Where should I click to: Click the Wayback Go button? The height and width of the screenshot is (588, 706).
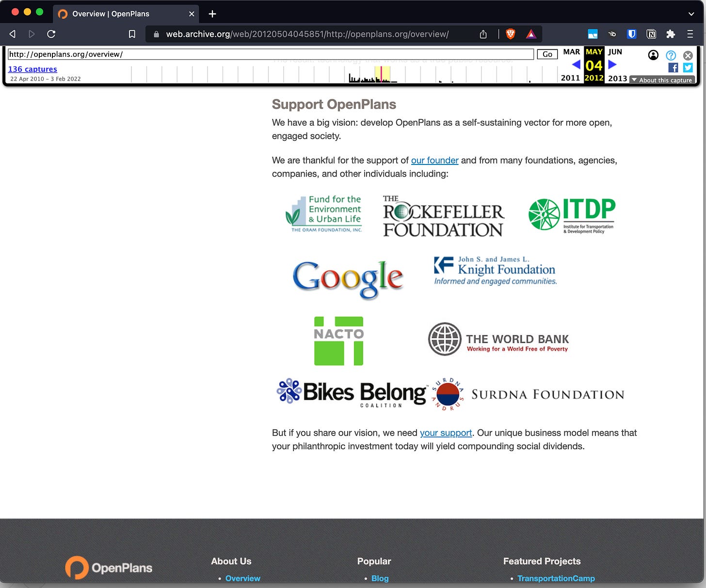point(547,54)
